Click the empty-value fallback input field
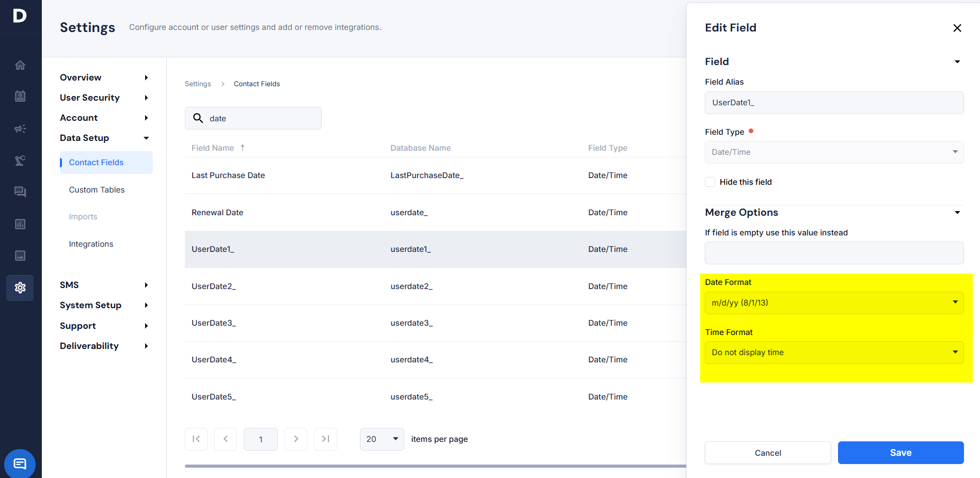The width and height of the screenshot is (980, 478). point(833,253)
